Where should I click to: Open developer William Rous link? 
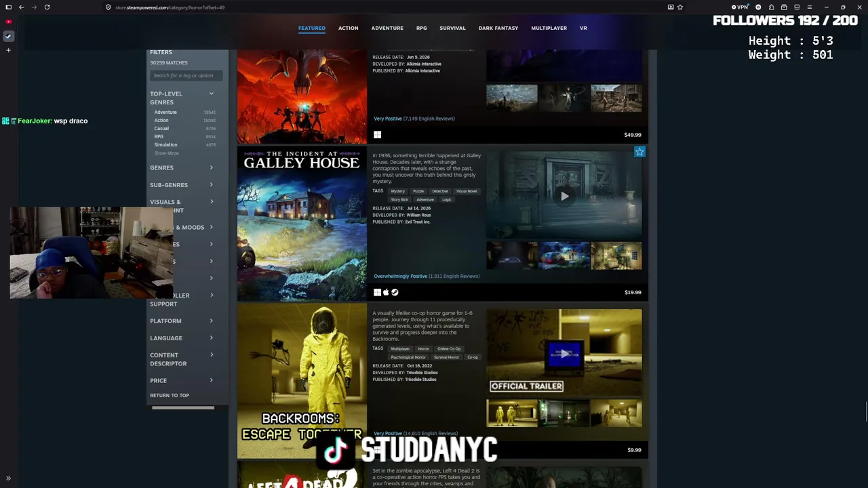click(x=418, y=215)
